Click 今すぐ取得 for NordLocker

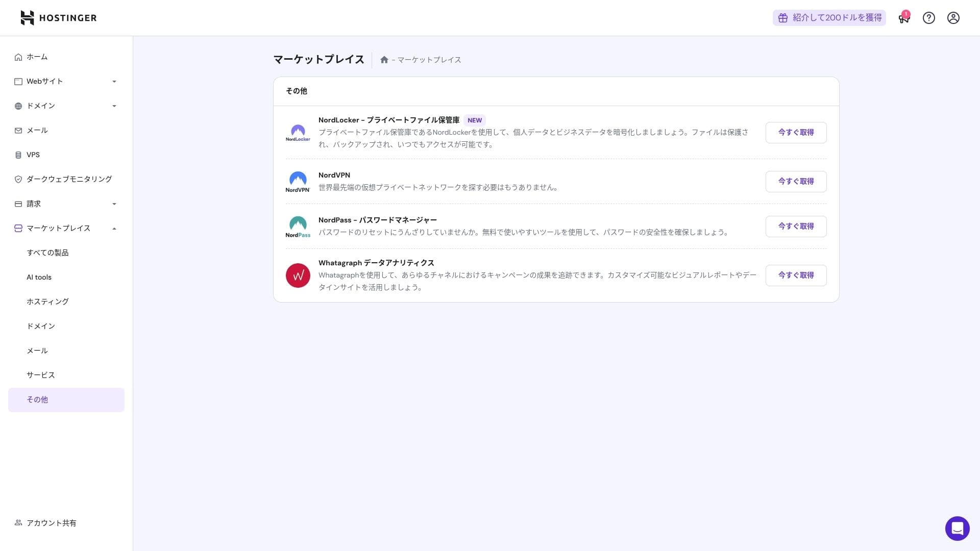pos(796,133)
